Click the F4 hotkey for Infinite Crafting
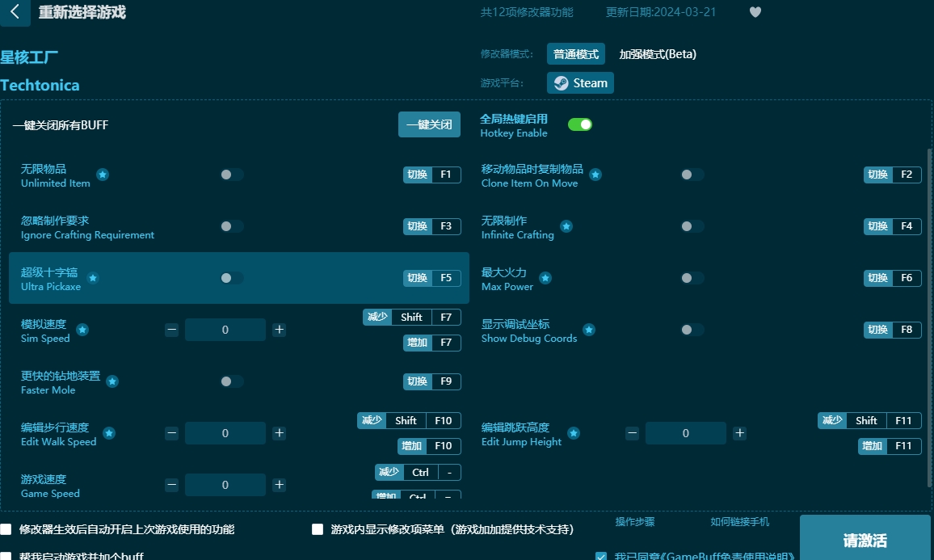 click(892, 226)
